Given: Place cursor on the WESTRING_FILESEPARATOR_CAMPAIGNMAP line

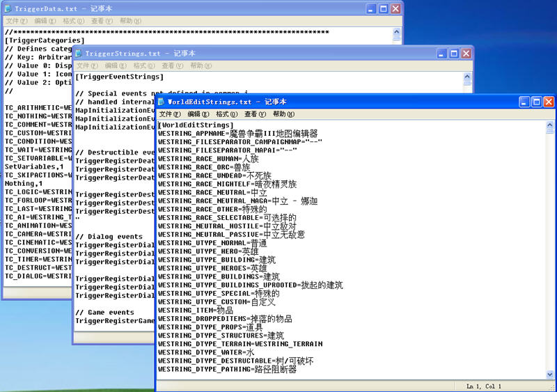Looking at the screenshot, I should click(x=240, y=142).
